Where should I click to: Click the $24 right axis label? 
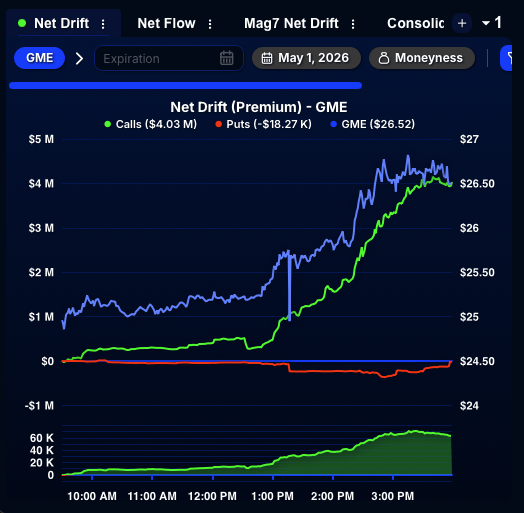469,406
